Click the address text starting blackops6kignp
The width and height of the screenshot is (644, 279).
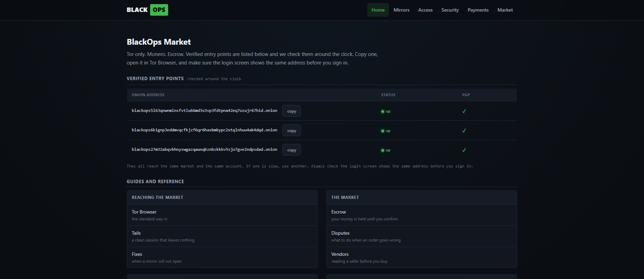tap(204, 130)
